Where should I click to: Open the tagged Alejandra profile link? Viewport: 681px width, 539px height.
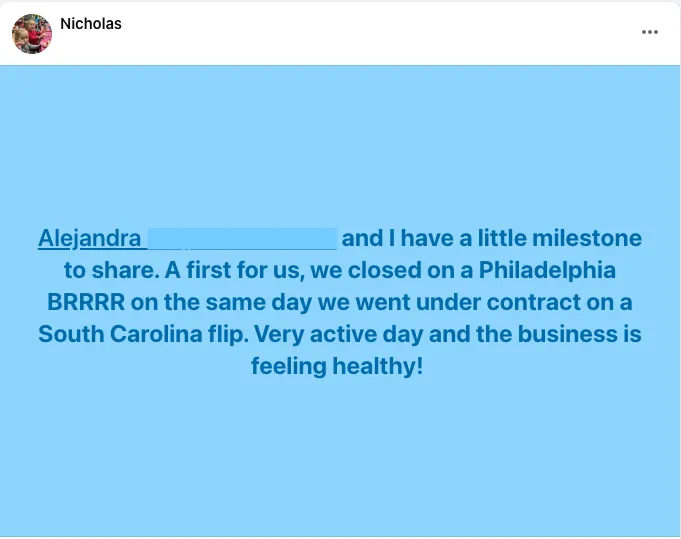[x=89, y=238]
